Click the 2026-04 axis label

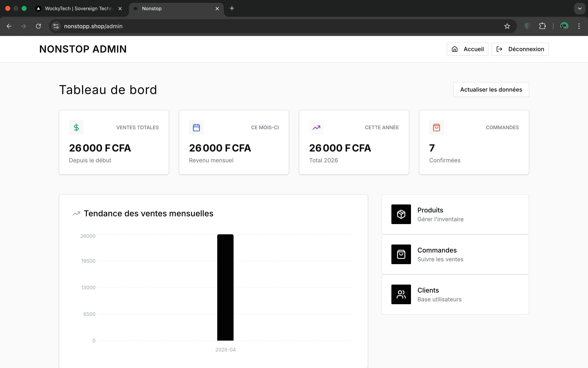[225, 350]
